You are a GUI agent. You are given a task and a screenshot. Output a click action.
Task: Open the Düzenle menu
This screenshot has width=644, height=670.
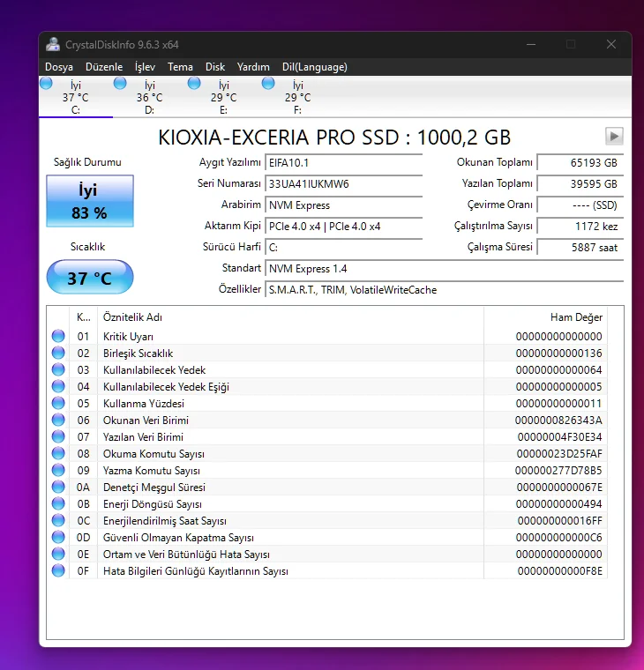(x=104, y=67)
